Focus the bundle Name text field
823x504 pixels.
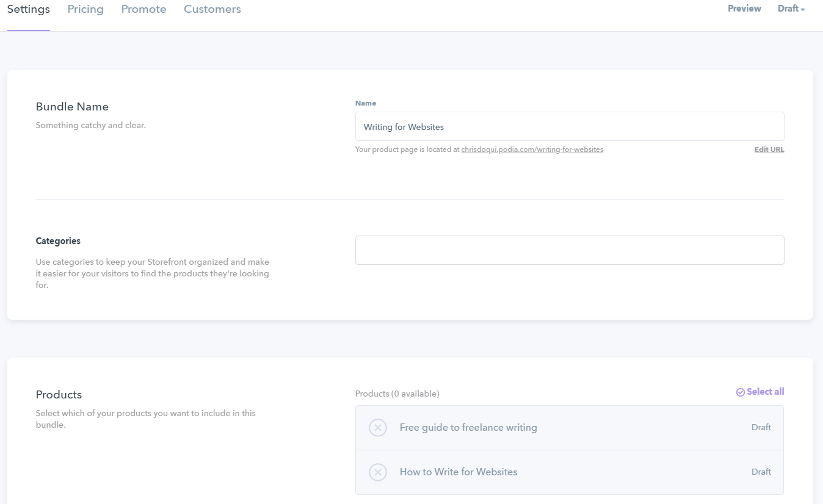[x=569, y=127]
